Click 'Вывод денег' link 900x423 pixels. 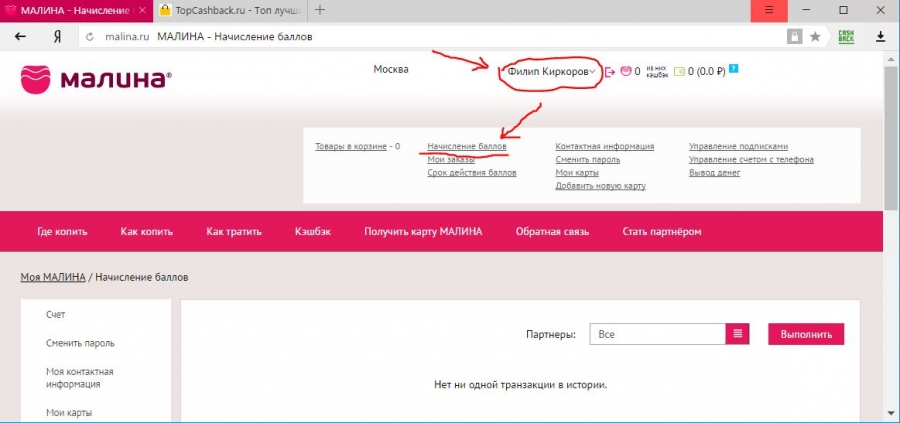[715, 172]
